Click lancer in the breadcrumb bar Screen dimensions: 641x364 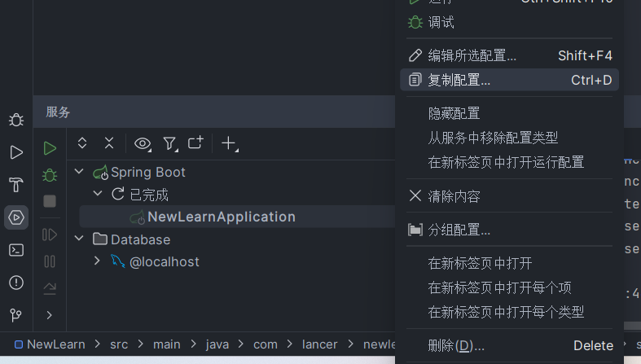click(319, 344)
